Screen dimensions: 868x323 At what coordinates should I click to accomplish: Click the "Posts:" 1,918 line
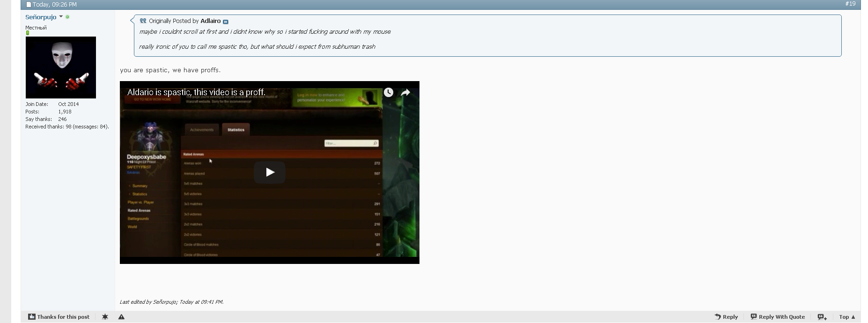pos(48,112)
